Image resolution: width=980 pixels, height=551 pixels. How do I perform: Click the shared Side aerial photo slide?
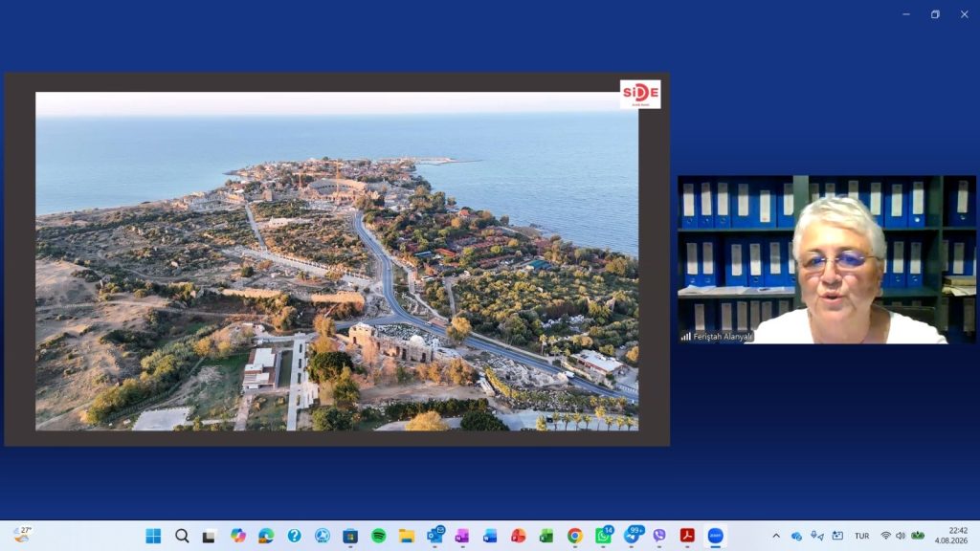coord(337,259)
